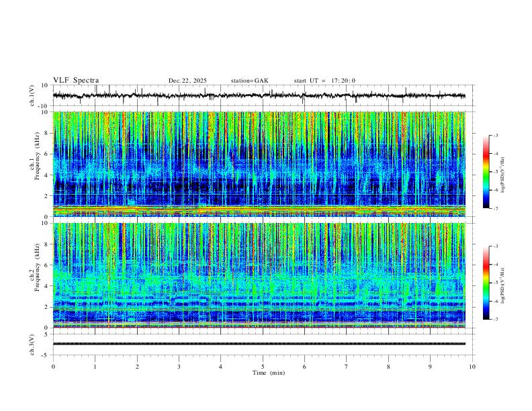532x411 pixels.
Task: Click the "5" tick on the Time axis
Action: (x=263, y=367)
